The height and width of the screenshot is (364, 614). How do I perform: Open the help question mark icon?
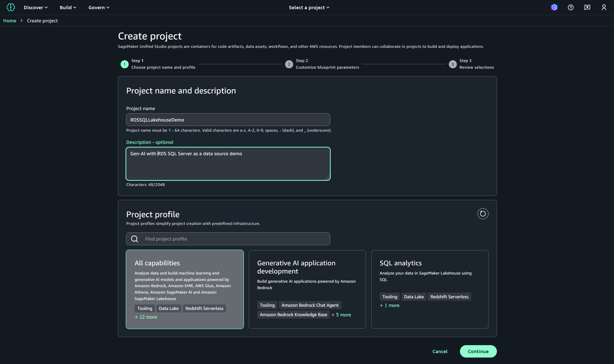571,7
